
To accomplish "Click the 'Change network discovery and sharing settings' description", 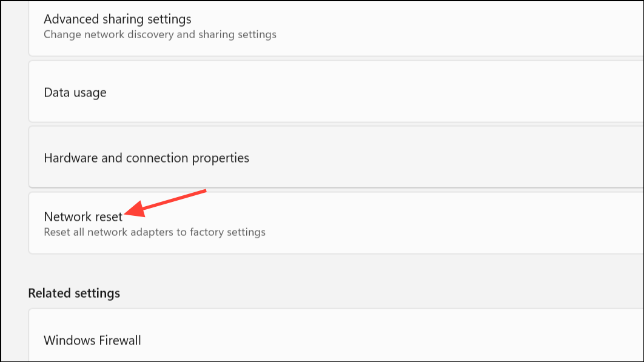I will pyautogui.click(x=159, y=35).
